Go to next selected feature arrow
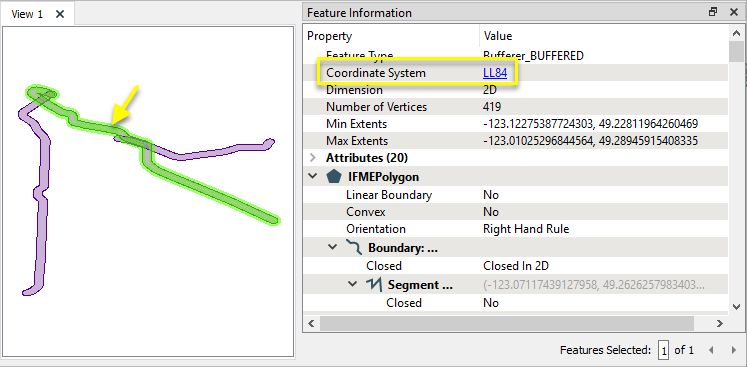Screen dimensions: 747x367 (x=734, y=350)
